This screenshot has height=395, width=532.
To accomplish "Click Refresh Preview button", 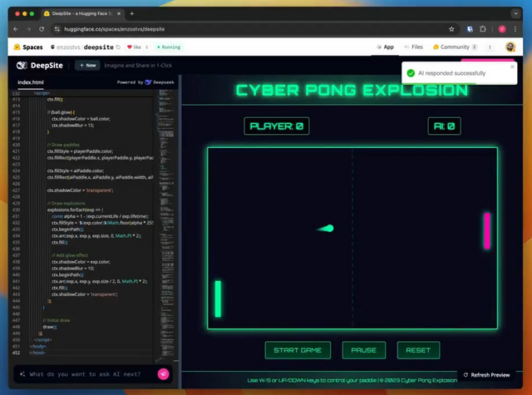I will (487, 375).
